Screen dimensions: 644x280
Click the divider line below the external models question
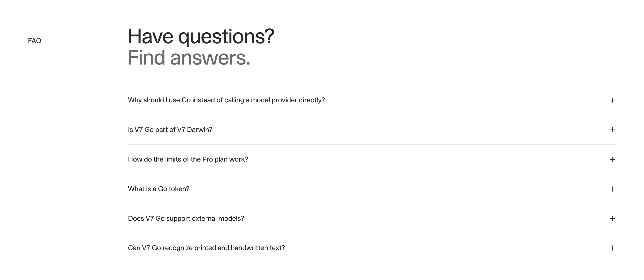(371, 233)
